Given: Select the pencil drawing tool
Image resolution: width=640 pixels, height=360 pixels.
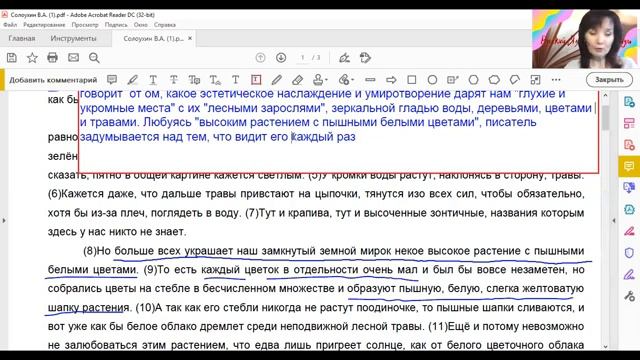Looking at the screenshot, I should tap(277, 80).
